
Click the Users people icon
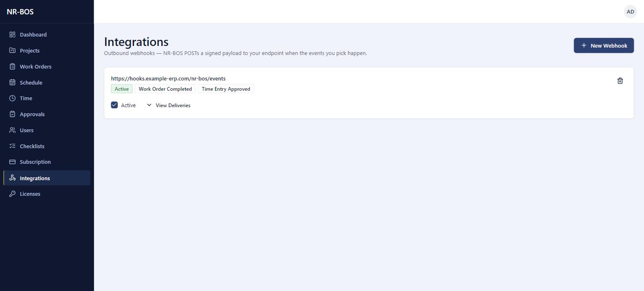click(x=12, y=130)
